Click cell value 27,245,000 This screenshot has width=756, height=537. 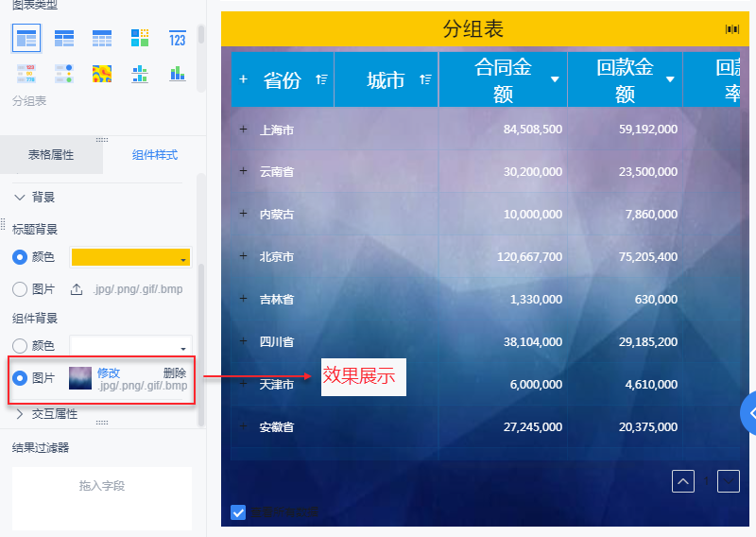pos(533,427)
